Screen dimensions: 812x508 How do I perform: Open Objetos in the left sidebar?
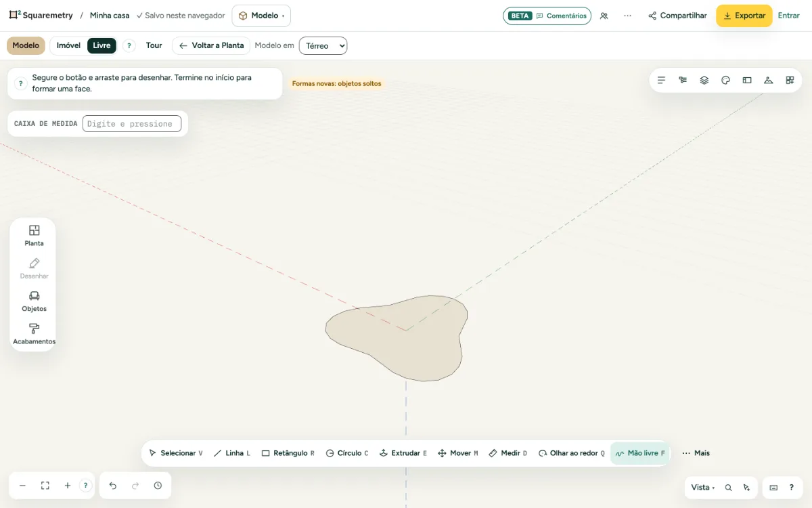tap(35, 301)
